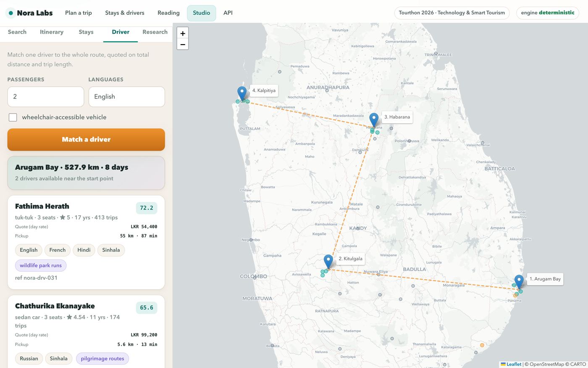
Task: Click the Hindi language chip
Action: click(x=84, y=250)
